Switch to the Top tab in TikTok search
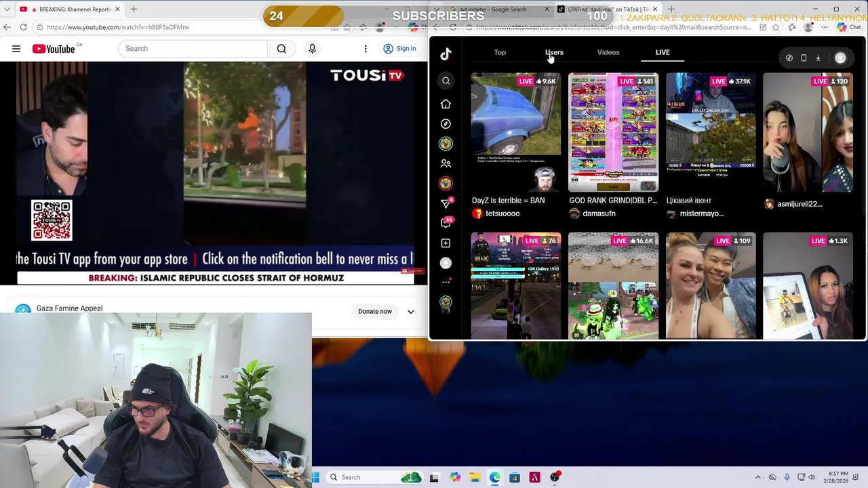868x488 pixels. click(x=500, y=52)
